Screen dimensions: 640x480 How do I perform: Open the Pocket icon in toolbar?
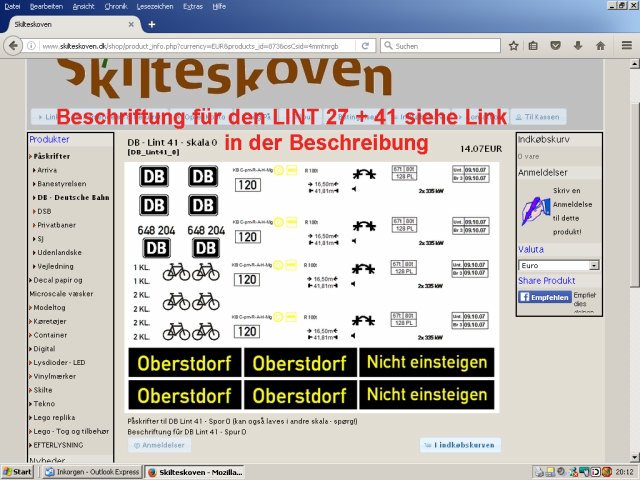pos(555,46)
